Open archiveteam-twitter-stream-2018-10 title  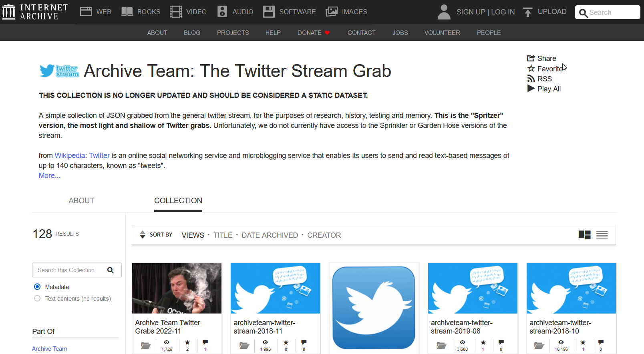tap(560, 327)
